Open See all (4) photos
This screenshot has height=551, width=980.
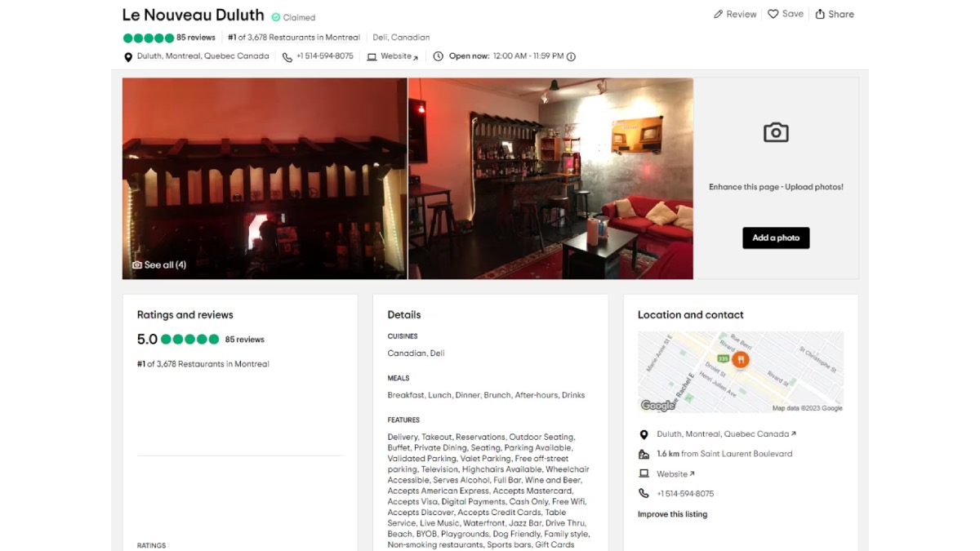pyautogui.click(x=159, y=264)
